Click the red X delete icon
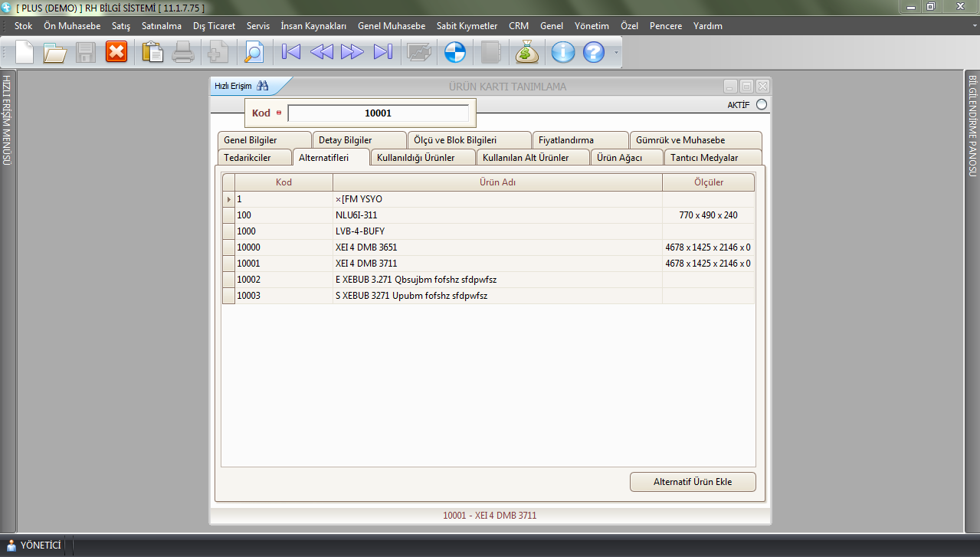Image resolution: width=980 pixels, height=557 pixels. pos(116,52)
